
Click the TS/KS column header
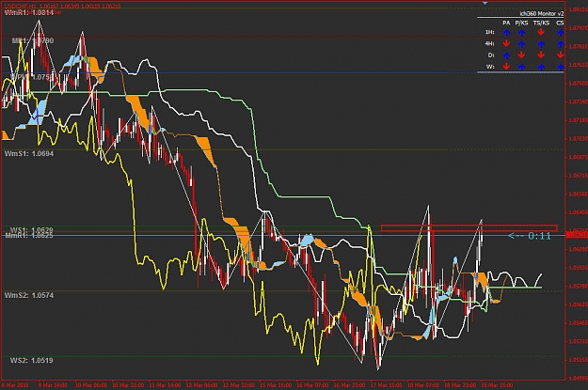tap(541, 23)
